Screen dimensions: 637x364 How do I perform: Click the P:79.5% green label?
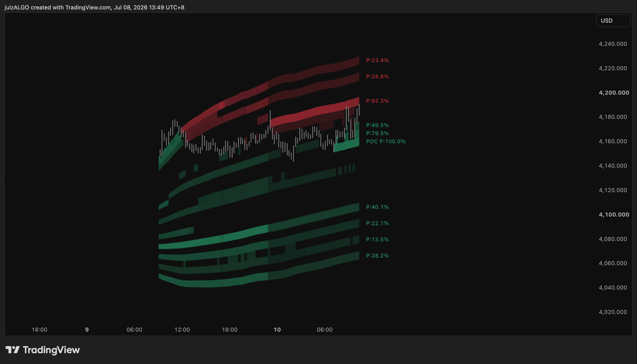377,133
